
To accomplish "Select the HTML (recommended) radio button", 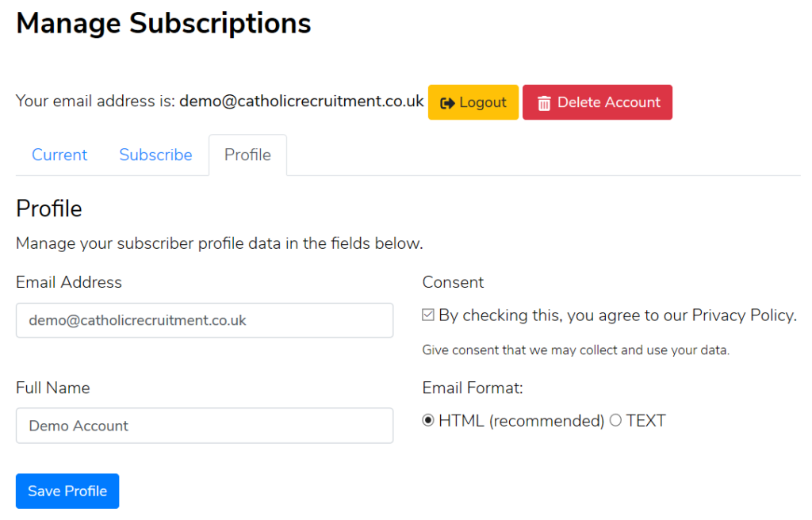I will (427, 421).
